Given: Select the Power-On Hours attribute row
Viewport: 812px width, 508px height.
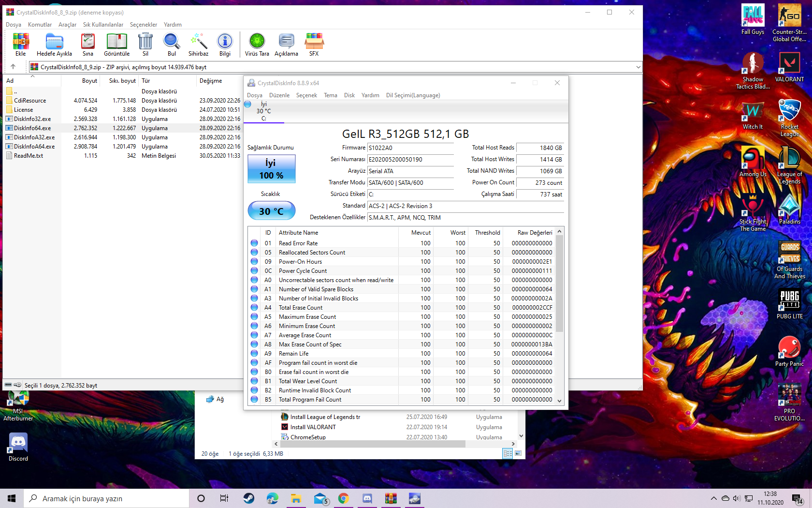Looking at the screenshot, I should [401, 262].
